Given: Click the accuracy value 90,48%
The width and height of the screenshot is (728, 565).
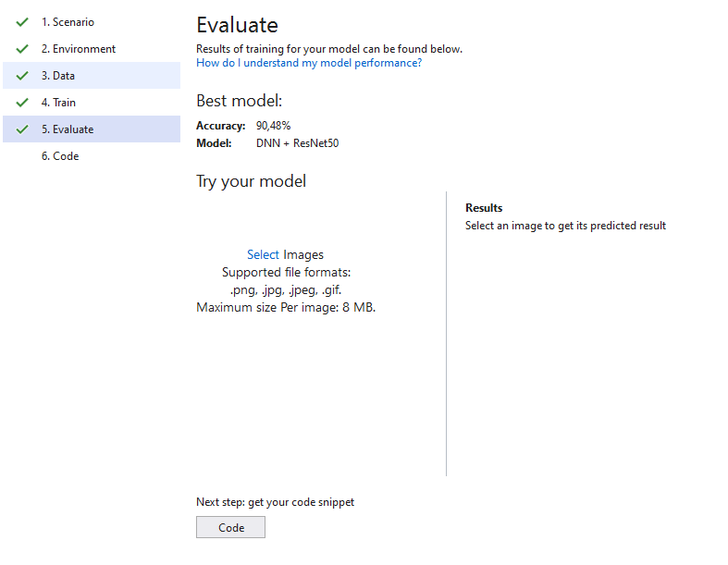Looking at the screenshot, I should coord(273,126).
